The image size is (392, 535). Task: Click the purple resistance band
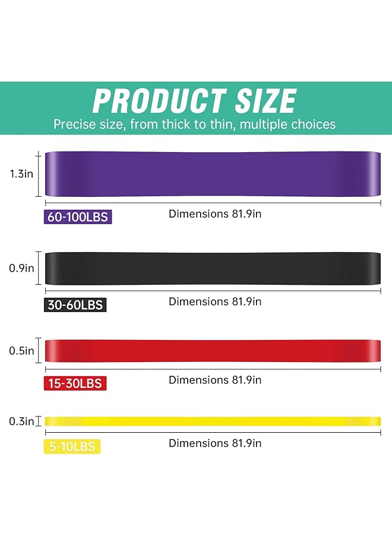pos(213,174)
